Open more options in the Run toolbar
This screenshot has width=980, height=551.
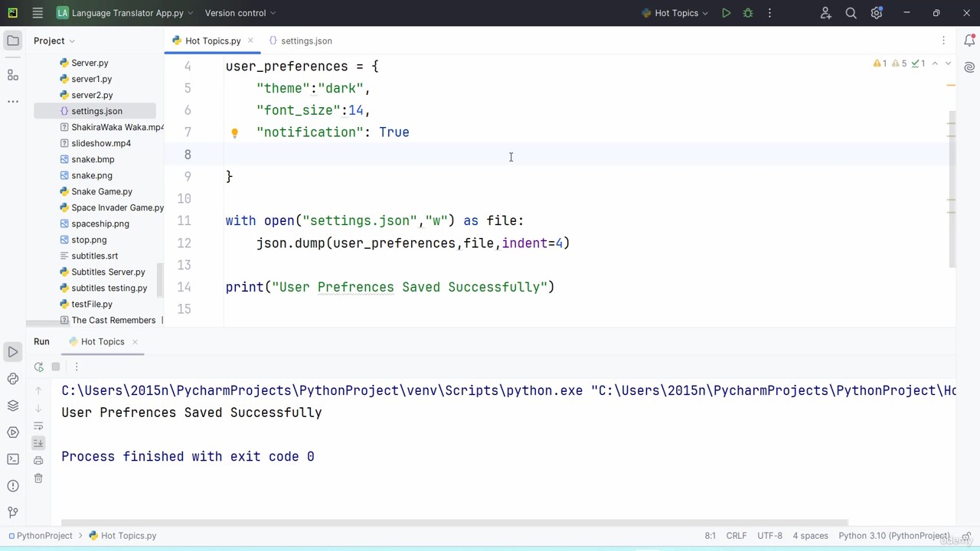[x=77, y=367]
